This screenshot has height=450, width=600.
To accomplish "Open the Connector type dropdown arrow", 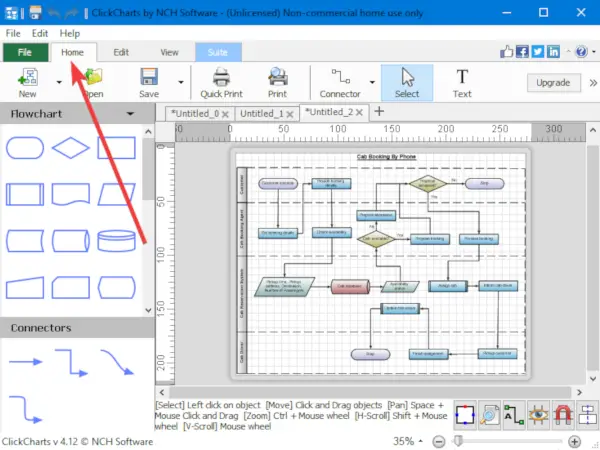I will click(372, 82).
